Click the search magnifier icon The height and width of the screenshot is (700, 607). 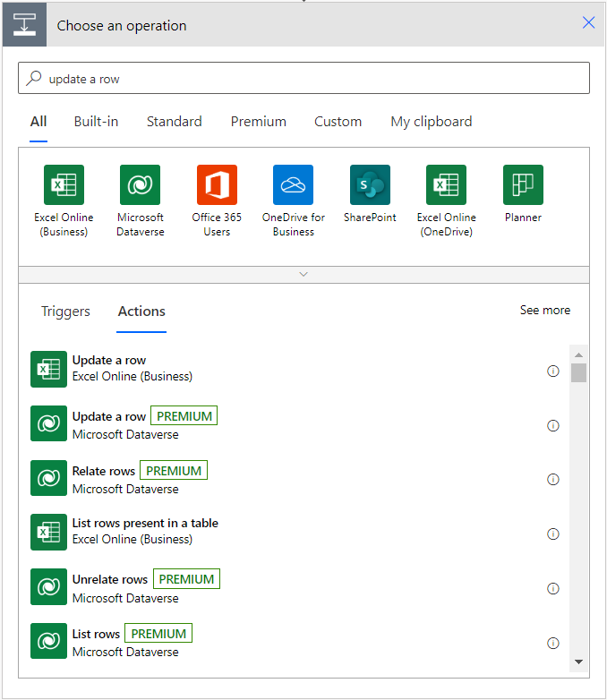pos(33,78)
